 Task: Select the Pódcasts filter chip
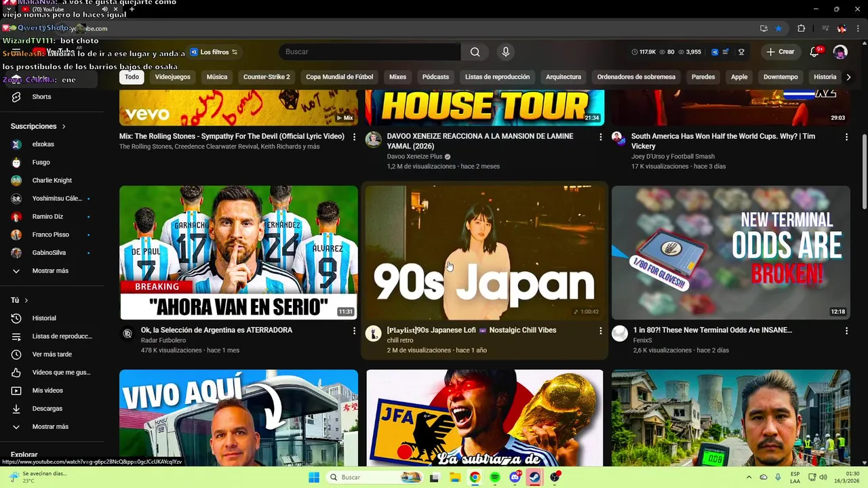pos(435,77)
